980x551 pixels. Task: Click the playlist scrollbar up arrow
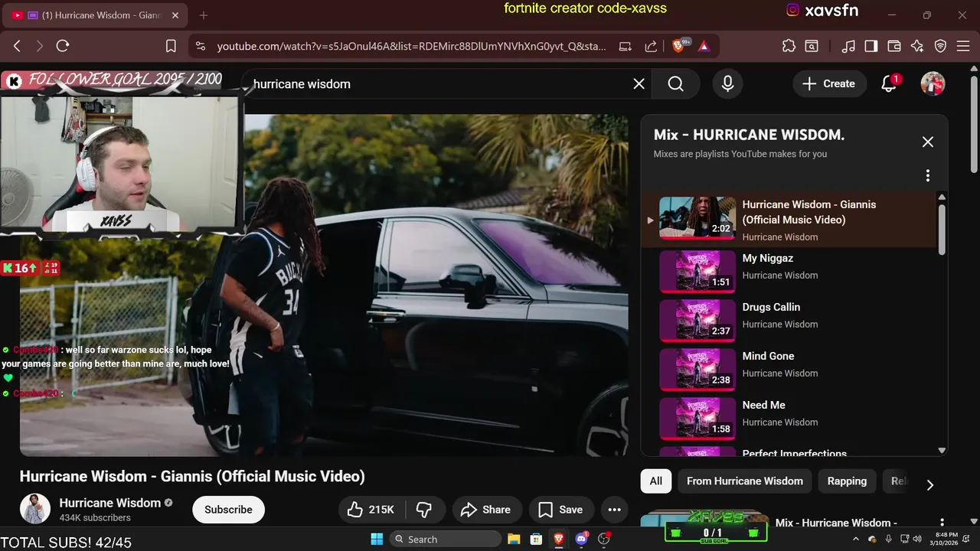coord(942,197)
